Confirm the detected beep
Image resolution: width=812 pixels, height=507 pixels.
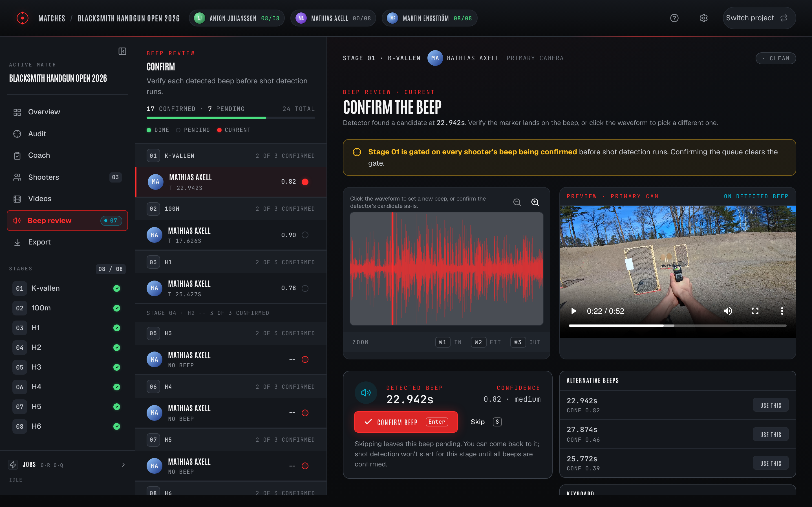pos(406,422)
